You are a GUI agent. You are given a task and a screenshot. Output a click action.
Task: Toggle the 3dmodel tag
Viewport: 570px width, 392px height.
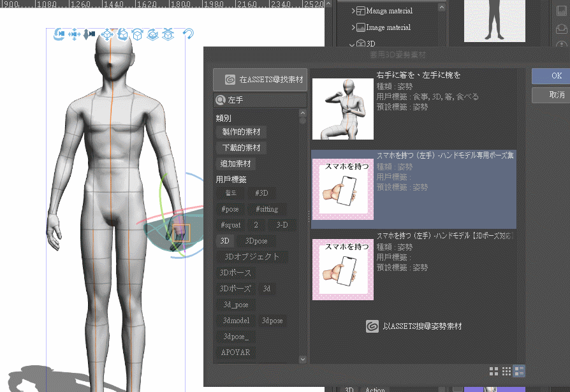tap(237, 321)
